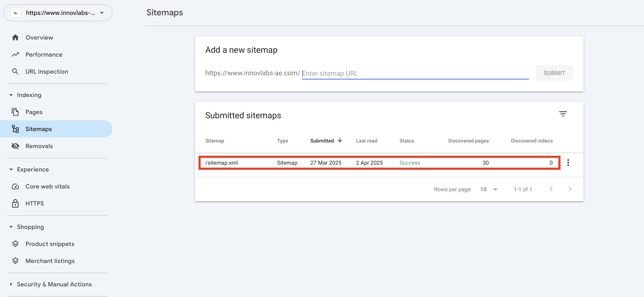Open the Removals tool

click(39, 146)
